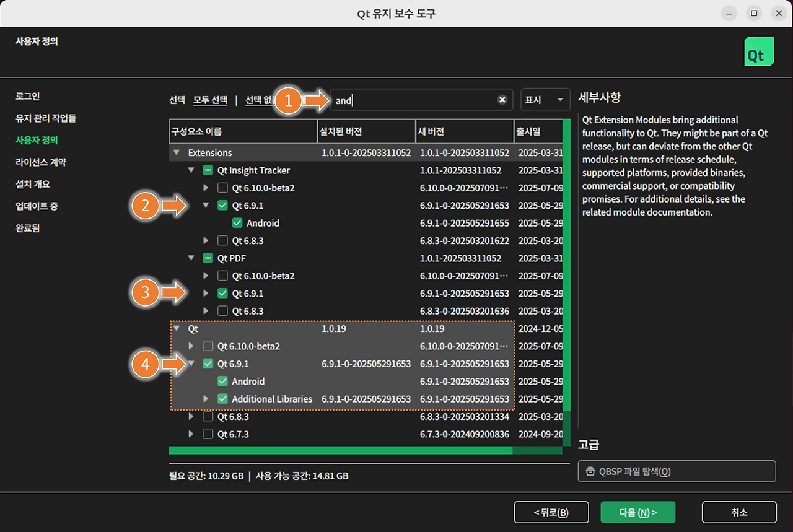This screenshot has height=532, width=793.
Task: Uncheck the Additional Libraries checkbox
Action: tap(223, 399)
